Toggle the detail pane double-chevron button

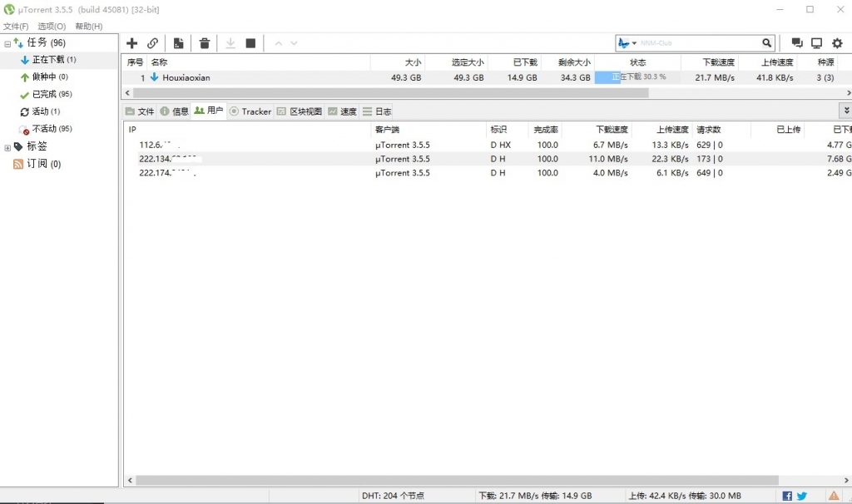click(846, 110)
